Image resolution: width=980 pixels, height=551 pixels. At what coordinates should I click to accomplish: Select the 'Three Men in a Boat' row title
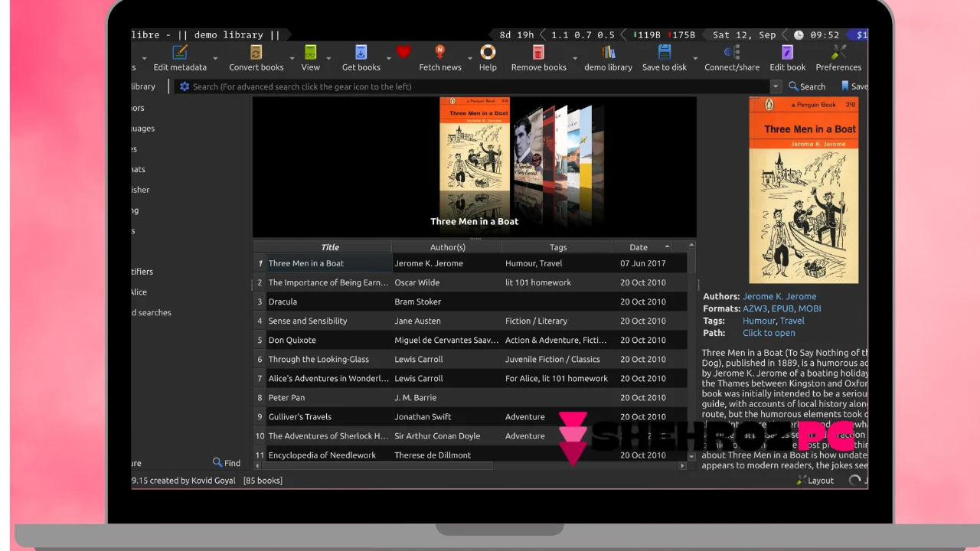(x=305, y=263)
